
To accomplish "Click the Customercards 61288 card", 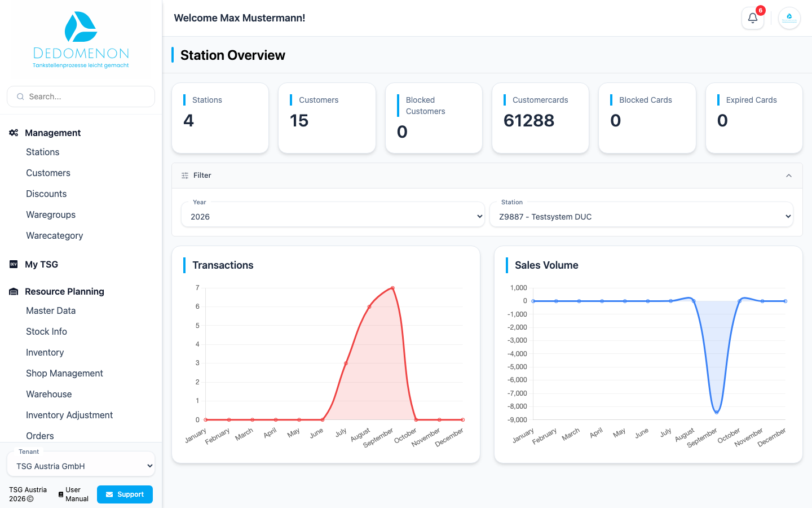I will pos(540,118).
